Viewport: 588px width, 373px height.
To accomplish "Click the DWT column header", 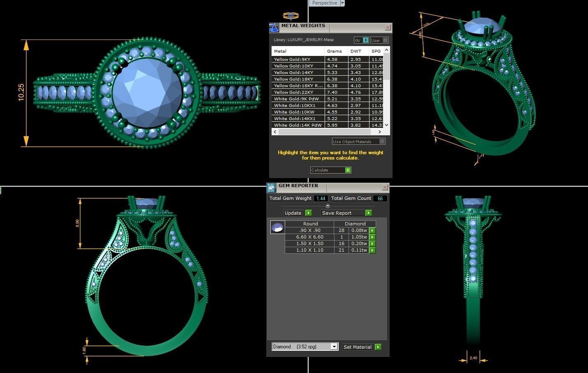I will coord(358,51).
